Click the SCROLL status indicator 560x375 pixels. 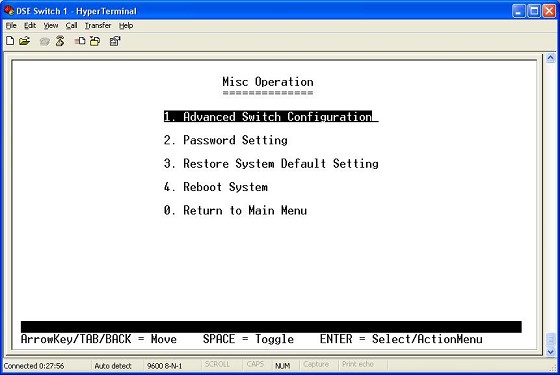point(217,364)
